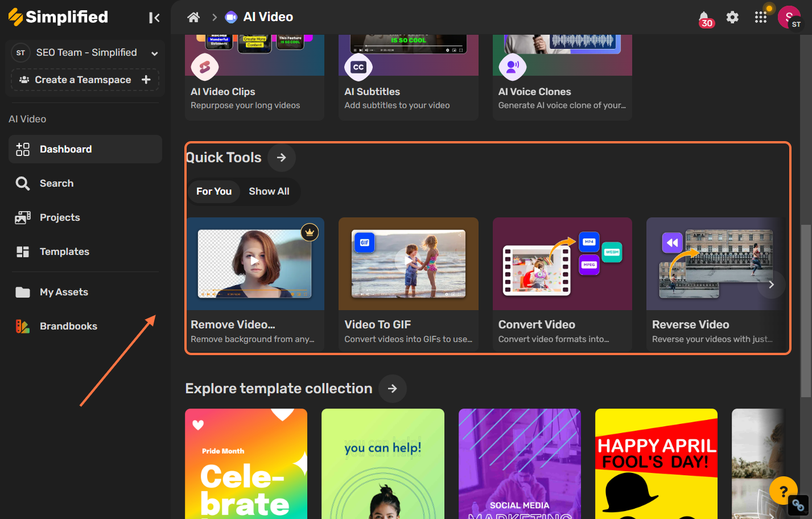Click the Quick Tools heading
The width and height of the screenshot is (812, 519).
(x=224, y=158)
